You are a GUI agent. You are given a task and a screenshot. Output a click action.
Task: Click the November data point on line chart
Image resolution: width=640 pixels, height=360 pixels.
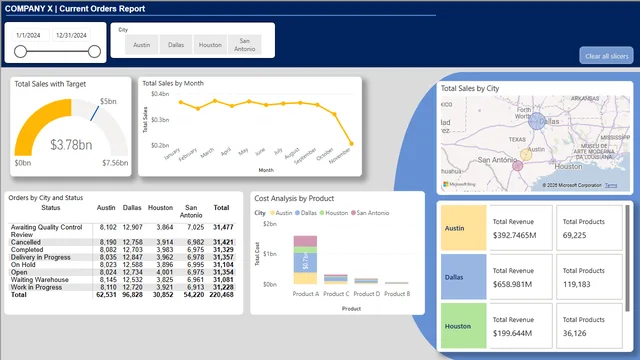pyautogui.click(x=351, y=144)
